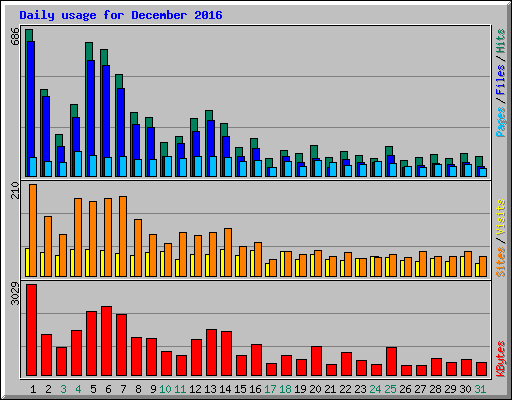Click green day label '31' on x-axis
Screen dimensions: 512x400
(480, 389)
